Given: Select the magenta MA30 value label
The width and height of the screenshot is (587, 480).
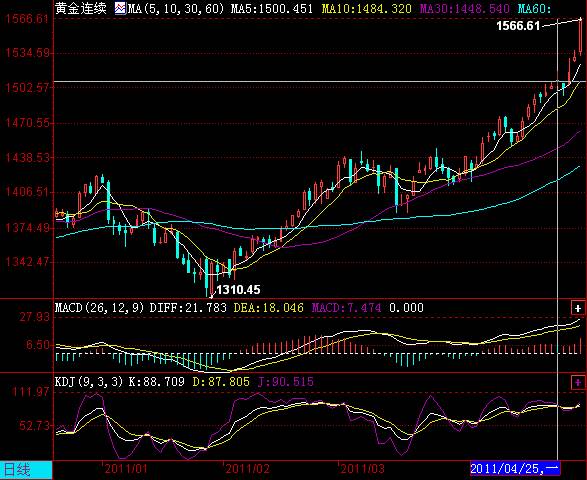Looking at the screenshot, I should 464,8.
